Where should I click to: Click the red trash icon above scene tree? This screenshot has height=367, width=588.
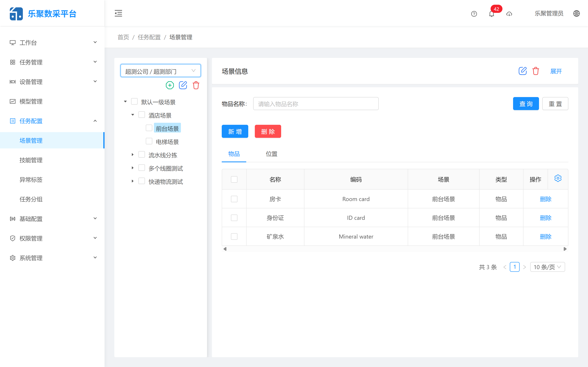tap(196, 85)
